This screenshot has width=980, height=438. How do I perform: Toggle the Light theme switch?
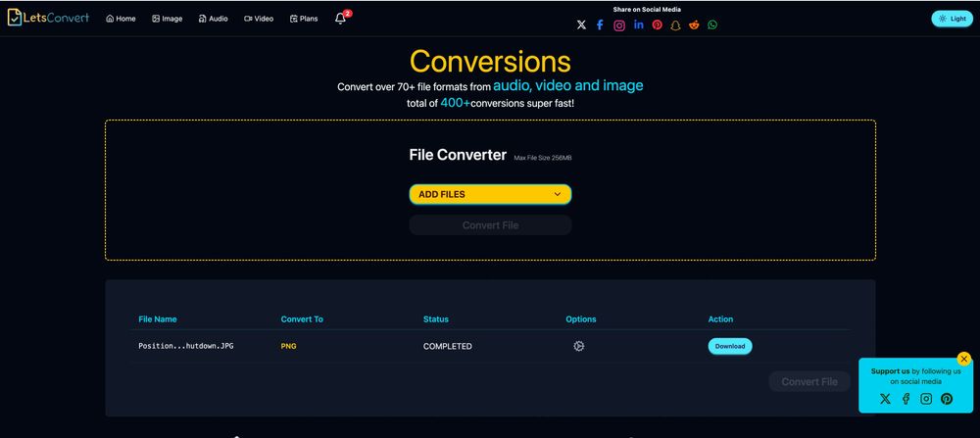(x=952, y=19)
